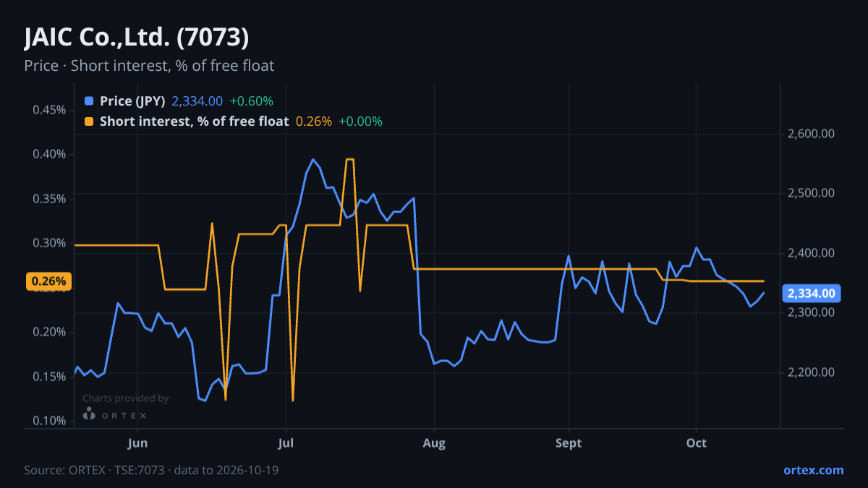The width and height of the screenshot is (868, 488).
Task: Click the 2,600.00 right axis label
Action: (812, 134)
